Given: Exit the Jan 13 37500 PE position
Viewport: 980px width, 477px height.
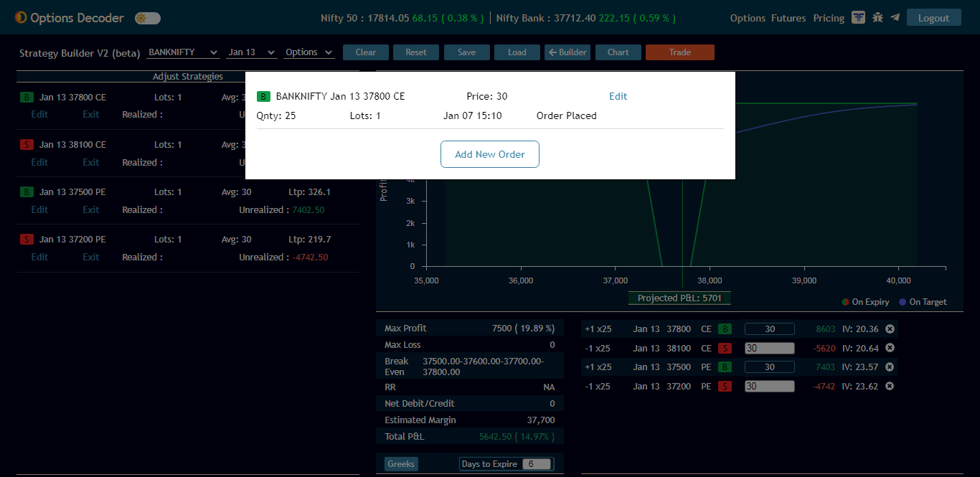Looking at the screenshot, I should point(91,209).
